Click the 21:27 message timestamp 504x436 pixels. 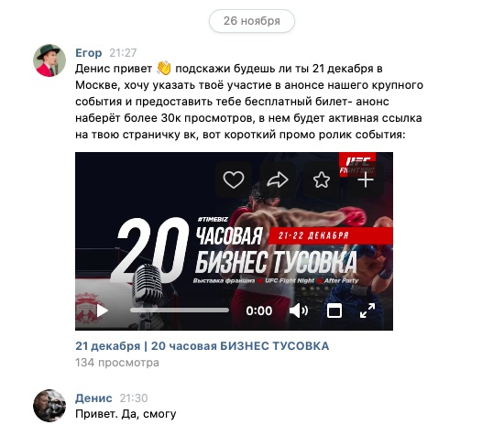[x=123, y=53]
